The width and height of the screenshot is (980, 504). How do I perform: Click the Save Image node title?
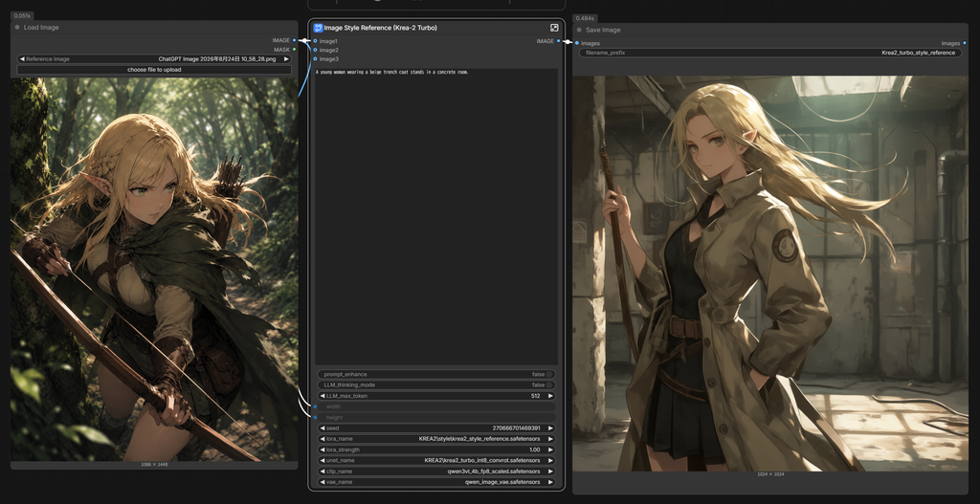603,30
